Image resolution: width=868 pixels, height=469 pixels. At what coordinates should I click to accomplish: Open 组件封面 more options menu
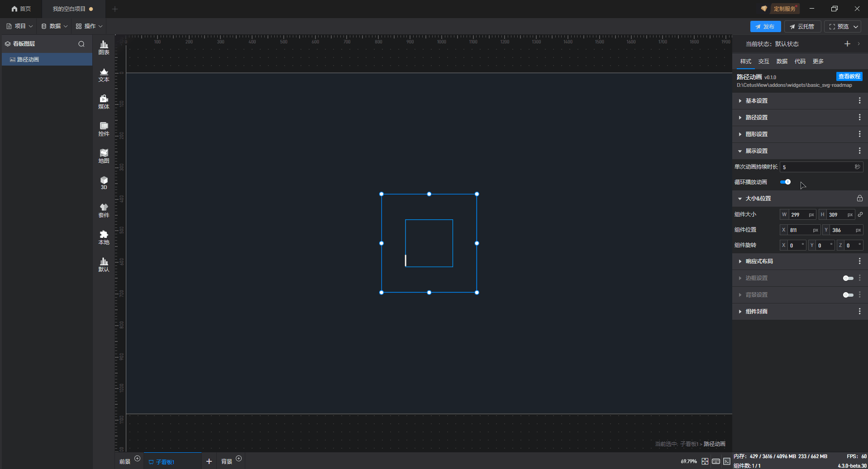pyautogui.click(x=859, y=311)
